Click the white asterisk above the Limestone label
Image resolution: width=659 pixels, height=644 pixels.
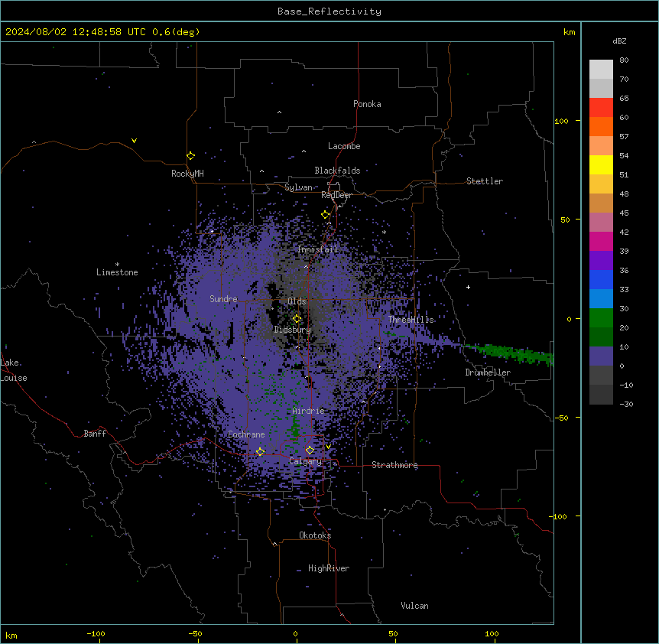(117, 265)
